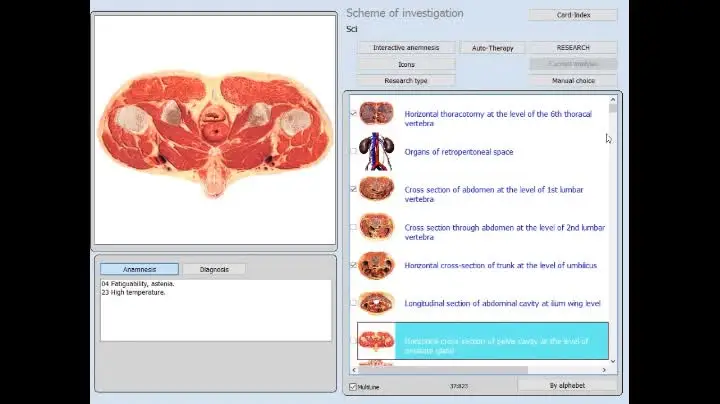Uncheck the Horizontal thoracotomy 6th thoracal vertebra checkbox
The width and height of the screenshot is (720, 404).
pos(353,113)
